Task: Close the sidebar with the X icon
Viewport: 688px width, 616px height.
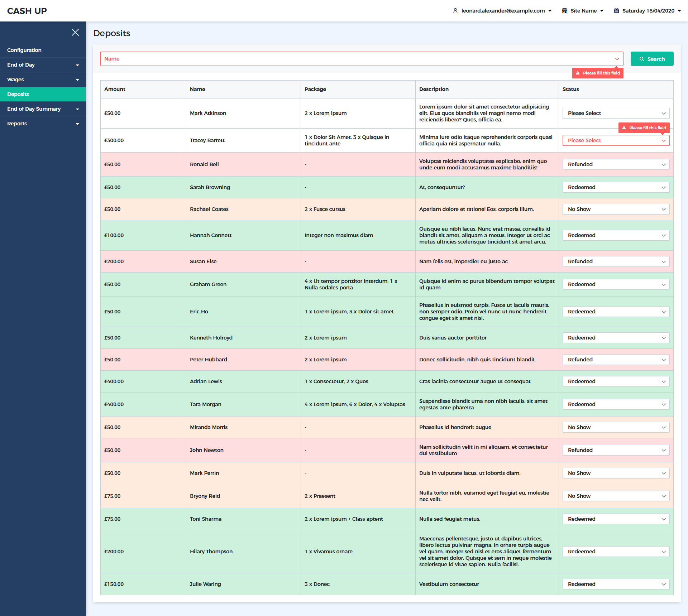Action: click(75, 32)
